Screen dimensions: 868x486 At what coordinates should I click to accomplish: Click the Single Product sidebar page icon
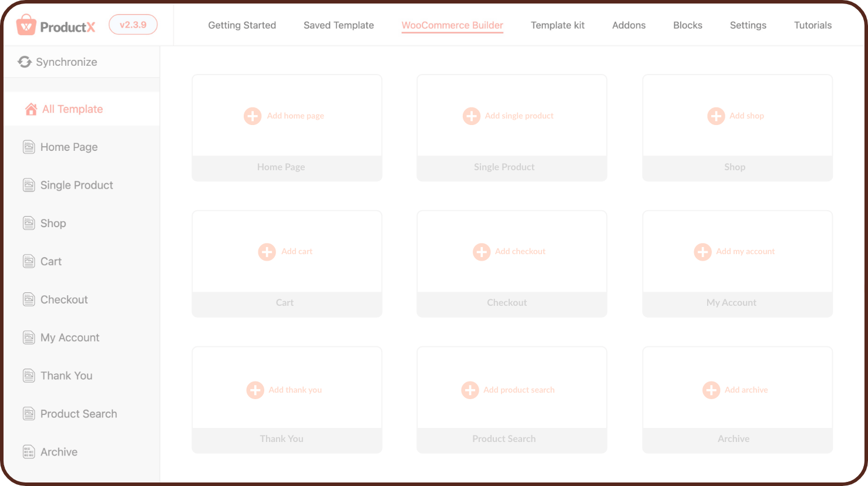[29, 185]
